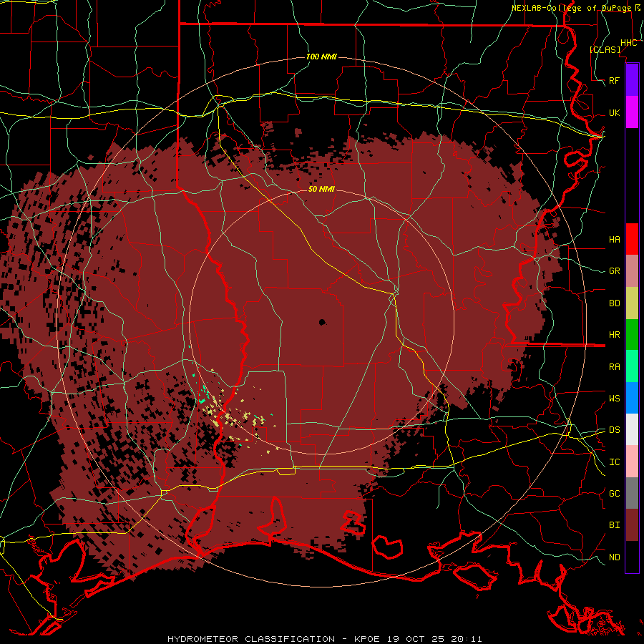Select the IC light pink legend swatch
644x644 pixels.
pyautogui.click(x=632, y=462)
